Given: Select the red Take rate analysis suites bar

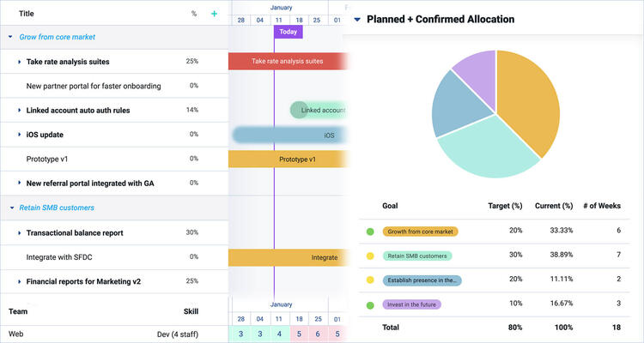Looking at the screenshot, I should click(x=287, y=61).
